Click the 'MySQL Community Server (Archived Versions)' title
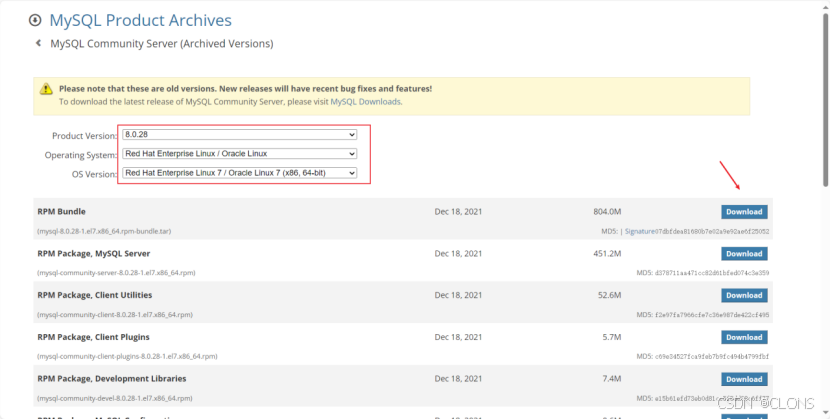831x419 pixels. 162,43
